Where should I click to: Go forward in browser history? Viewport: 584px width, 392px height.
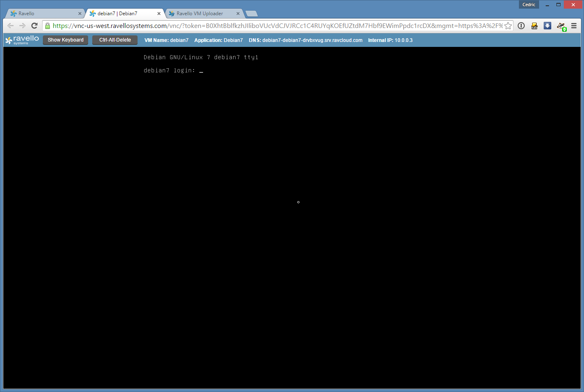pyautogui.click(x=23, y=26)
